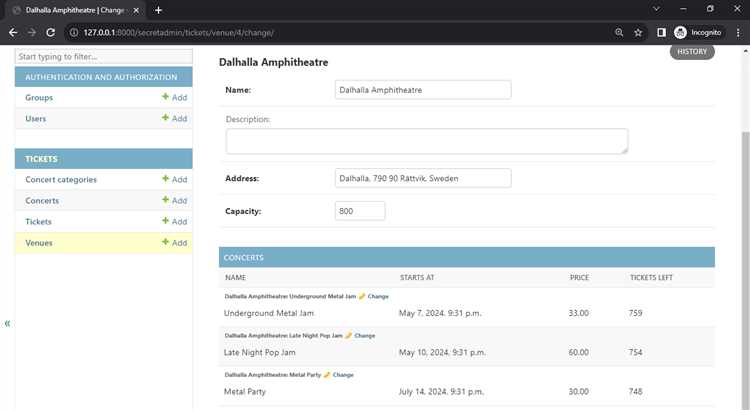Open Chrome's three-dot menu
The width and height of the screenshot is (750, 410).
click(x=738, y=33)
